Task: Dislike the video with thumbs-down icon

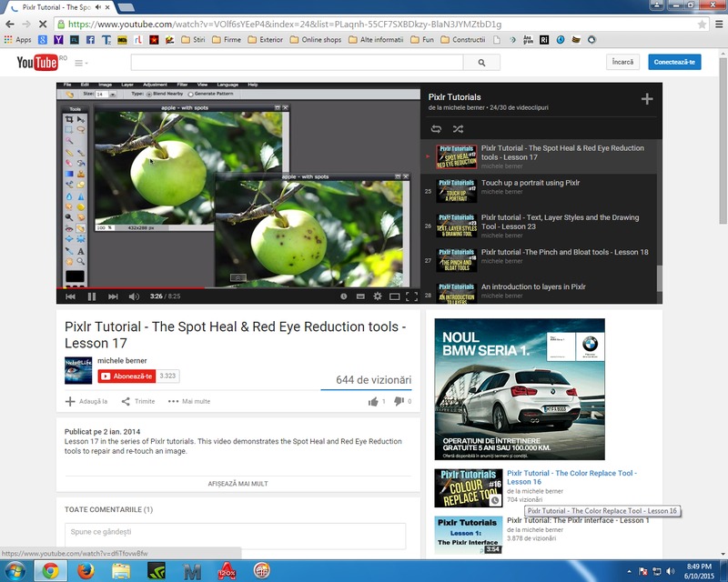Action: click(399, 401)
